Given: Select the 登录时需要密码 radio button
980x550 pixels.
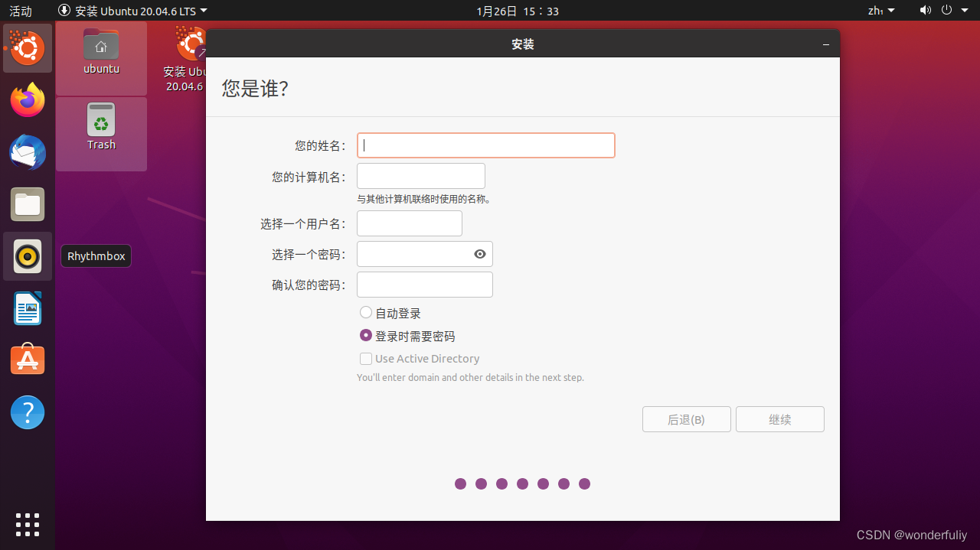Looking at the screenshot, I should [x=366, y=335].
